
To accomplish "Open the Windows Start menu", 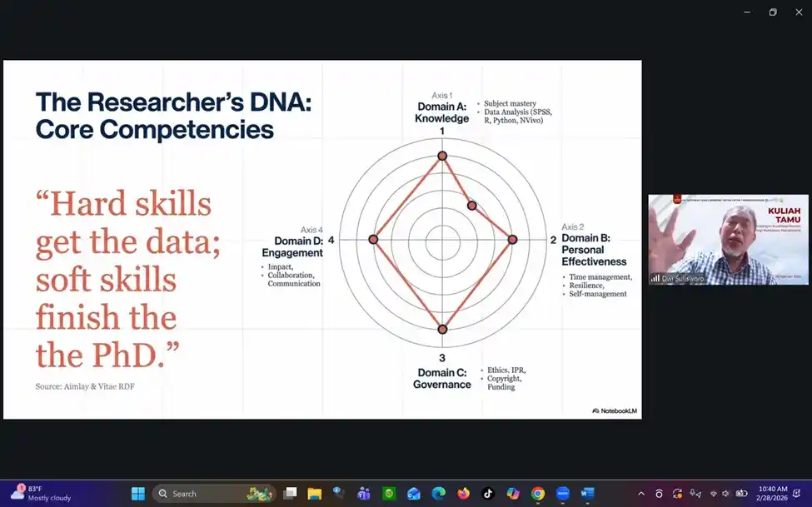I will 137,493.
